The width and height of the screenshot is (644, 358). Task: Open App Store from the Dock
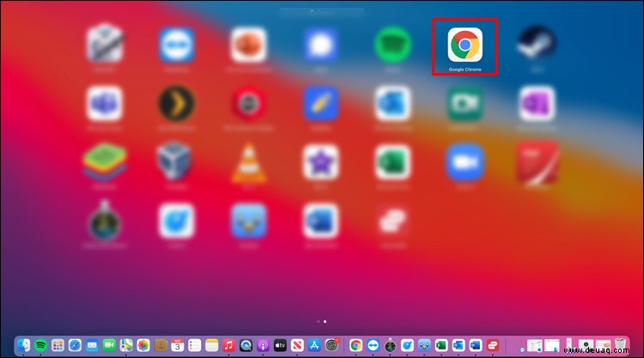point(314,345)
